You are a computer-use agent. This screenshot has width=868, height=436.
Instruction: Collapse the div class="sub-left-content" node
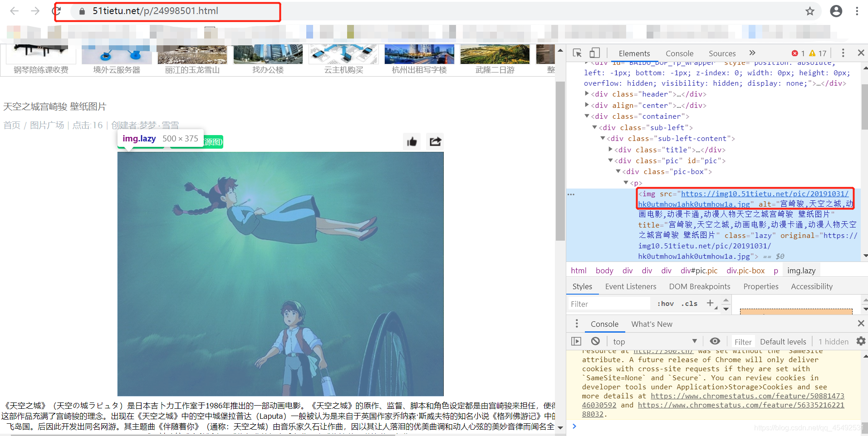603,138
